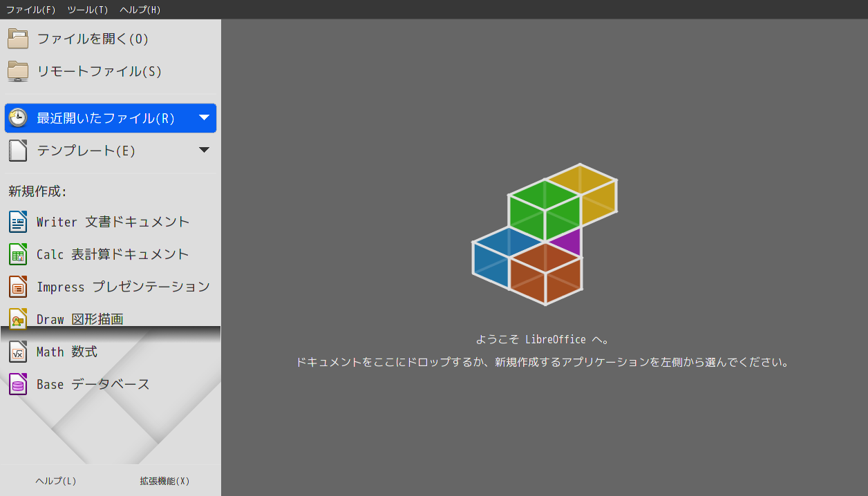
Task: Create a Base データベース
Action: coord(111,384)
